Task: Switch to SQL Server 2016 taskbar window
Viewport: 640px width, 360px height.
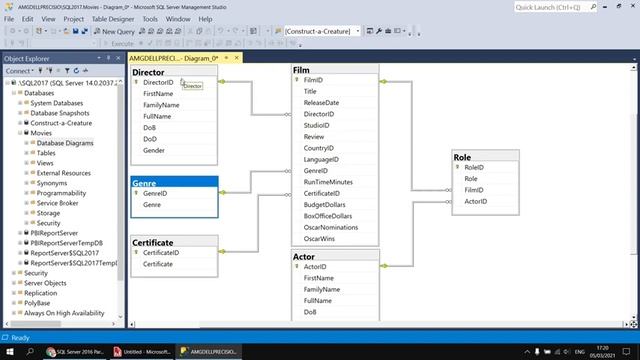Action: tap(75, 351)
